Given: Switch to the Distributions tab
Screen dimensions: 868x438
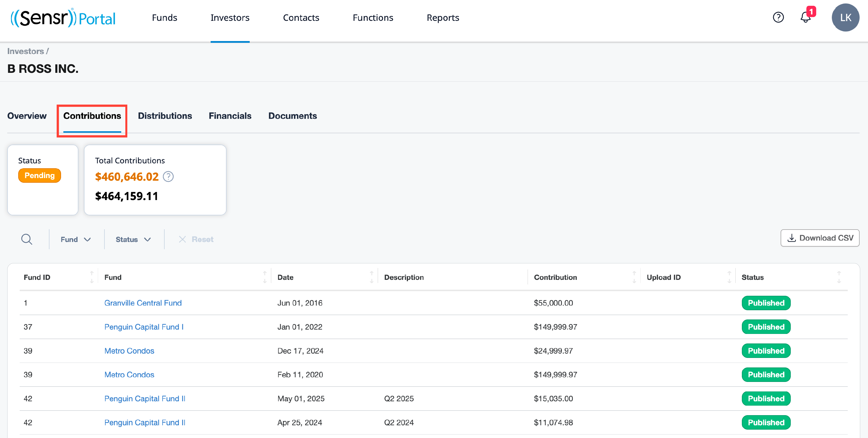Looking at the screenshot, I should tap(165, 116).
